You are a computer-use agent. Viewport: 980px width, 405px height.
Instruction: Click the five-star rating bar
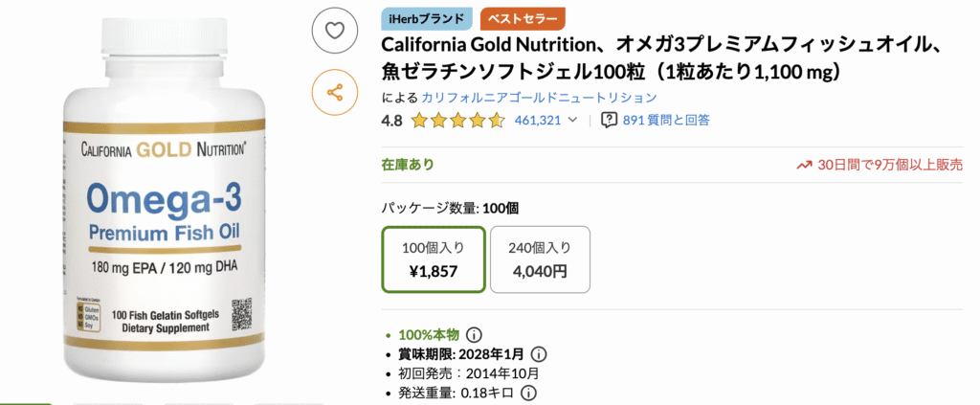pos(457,121)
